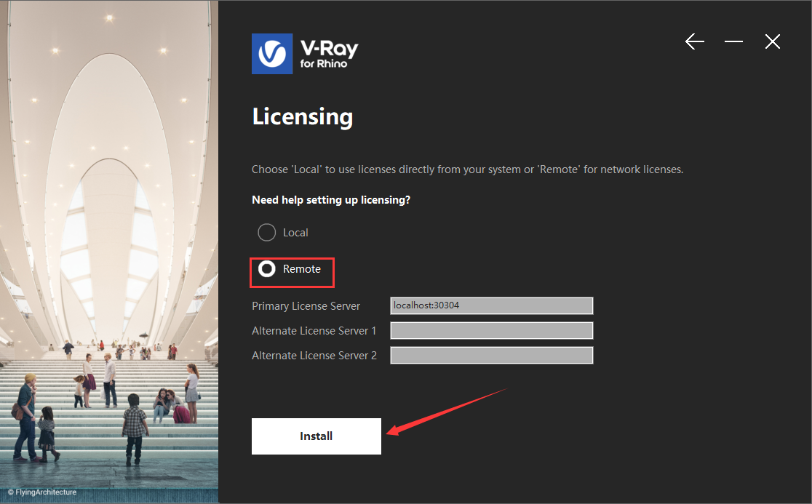Close the installer with the X icon
Image resolution: width=812 pixels, height=504 pixels.
click(x=773, y=41)
